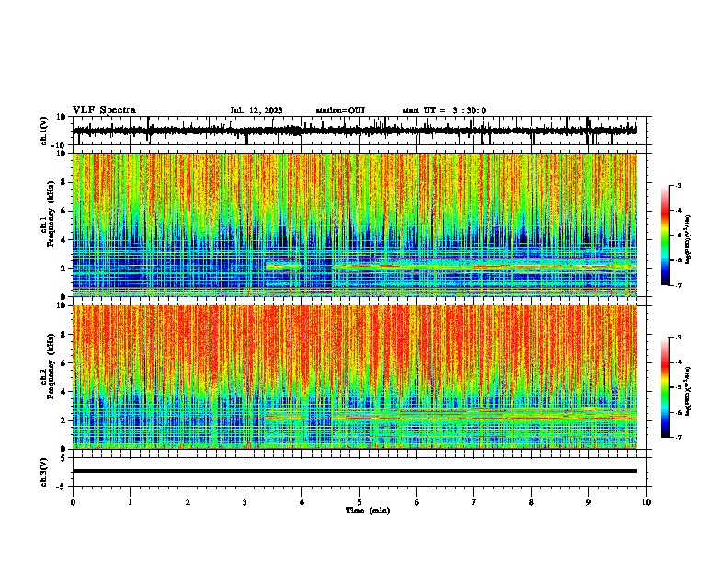
Task: Click the -5 tick on ch.3(V) axis
Action: pyautogui.click(x=62, y=487)
